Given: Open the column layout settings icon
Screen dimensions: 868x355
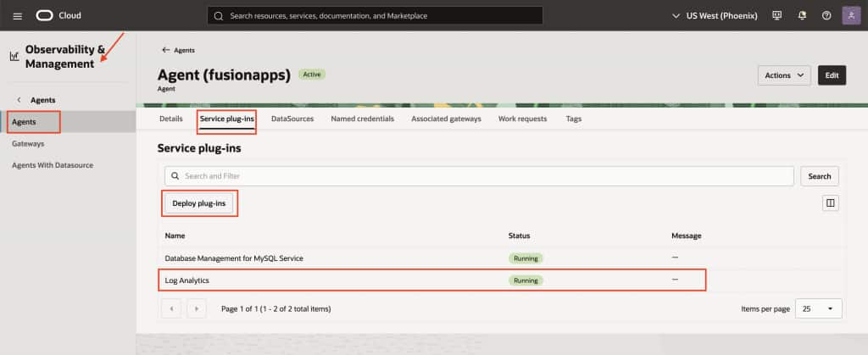Looking at the screenshot, I should (831, 203).
